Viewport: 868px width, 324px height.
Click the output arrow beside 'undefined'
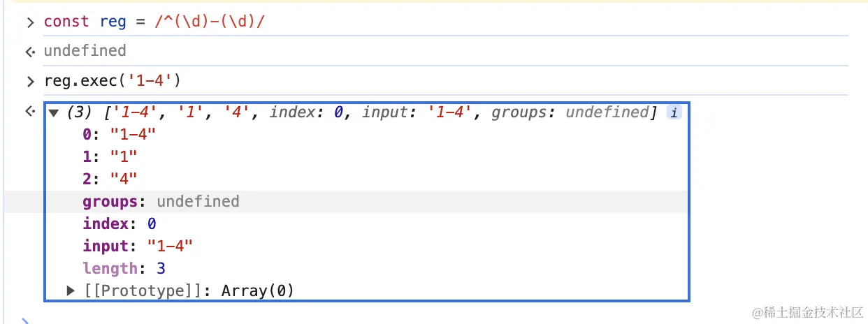[29, 51]
